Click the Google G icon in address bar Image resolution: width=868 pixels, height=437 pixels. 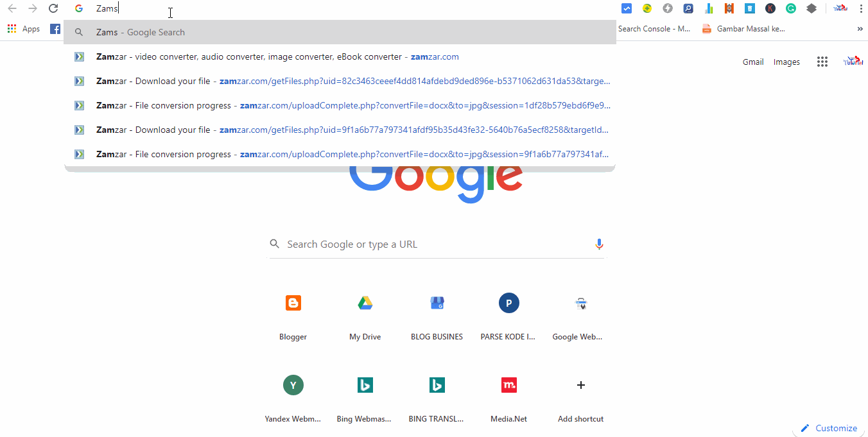click(79, 8)
